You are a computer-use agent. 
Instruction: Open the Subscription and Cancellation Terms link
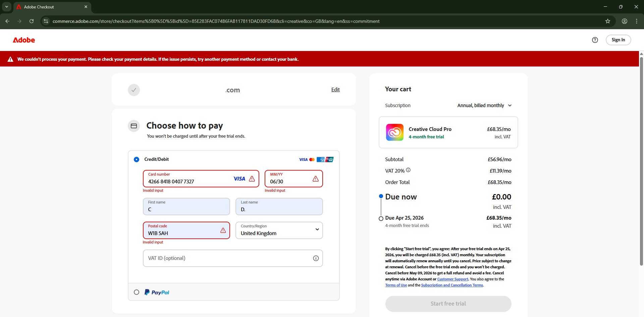[x=452, y=285]
